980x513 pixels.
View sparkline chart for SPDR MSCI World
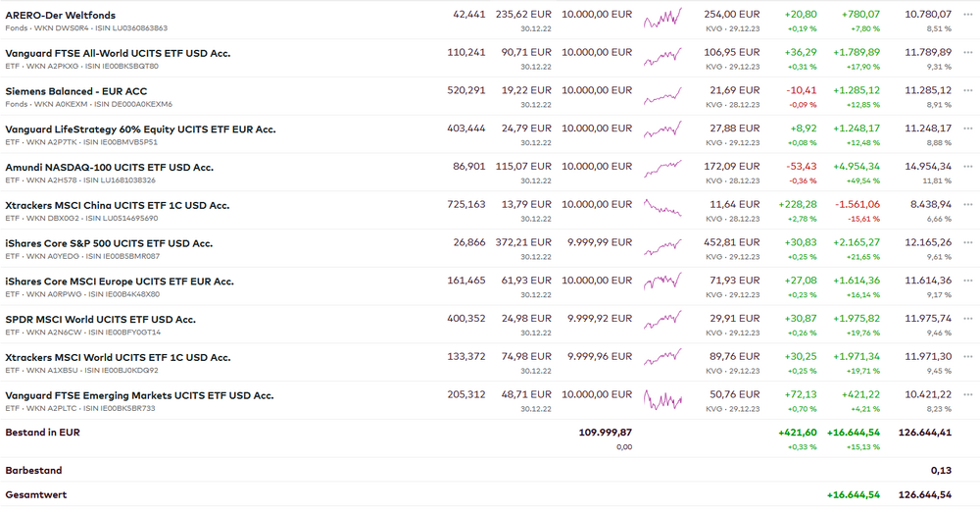(x=662, y=322)
